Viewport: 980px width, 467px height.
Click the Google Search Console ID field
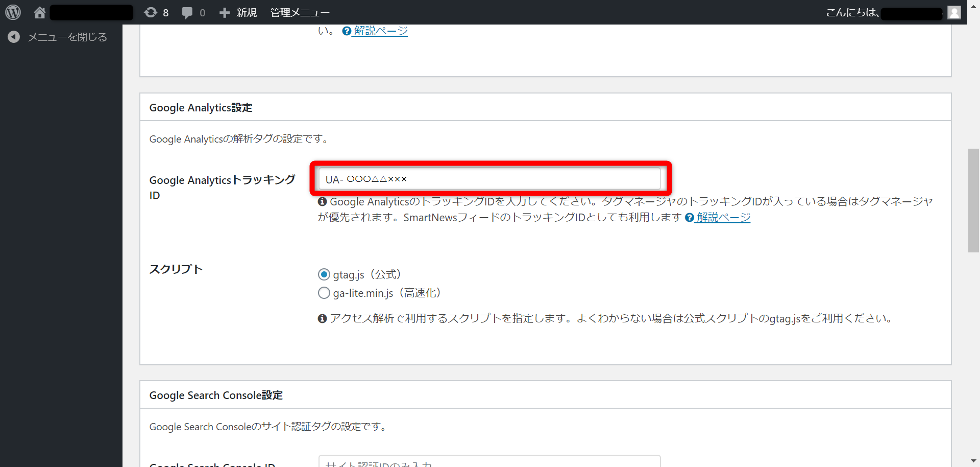point(489,461)
